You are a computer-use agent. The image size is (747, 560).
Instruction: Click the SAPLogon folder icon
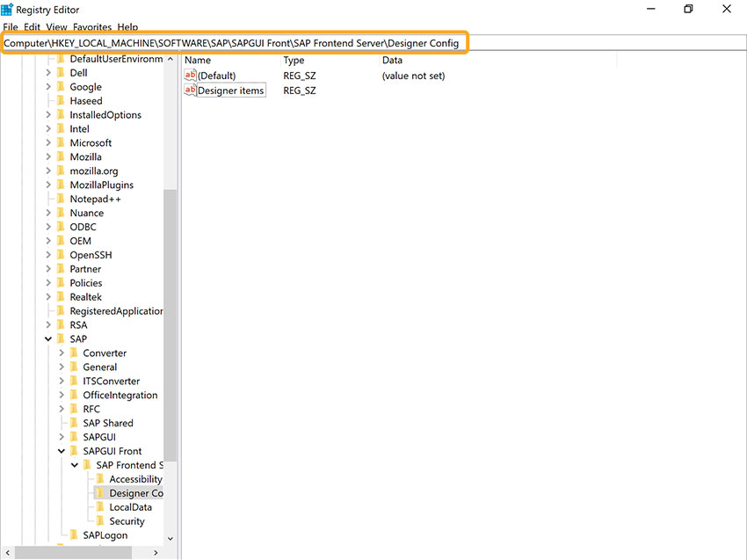pyautogui.click(x=74, y=535)
